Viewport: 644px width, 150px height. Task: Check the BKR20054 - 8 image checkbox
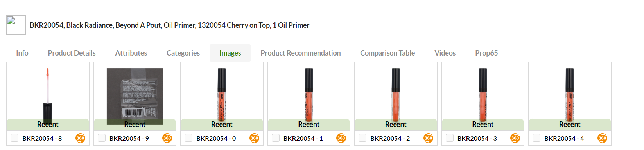tap(14, 138)
